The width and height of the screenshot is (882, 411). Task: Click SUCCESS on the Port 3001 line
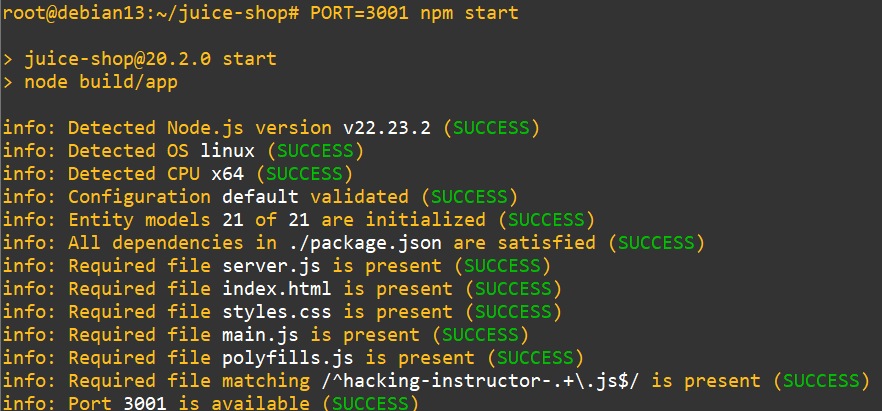(x=370, y=403)
